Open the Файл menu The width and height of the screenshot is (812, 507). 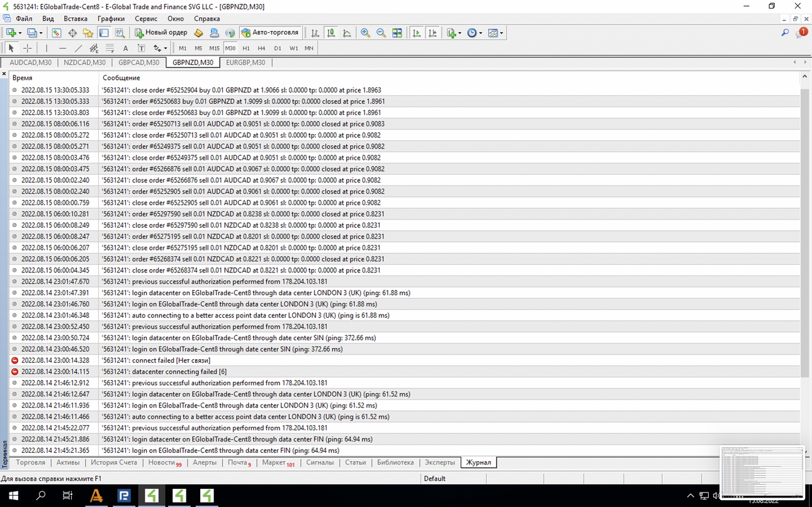24,19
